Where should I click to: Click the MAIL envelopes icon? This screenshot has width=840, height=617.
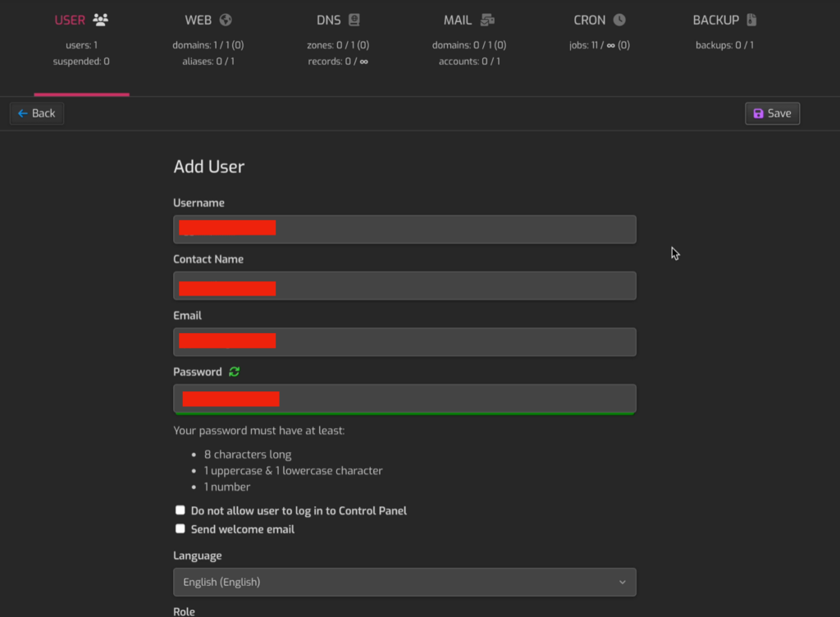click(487, 20)
